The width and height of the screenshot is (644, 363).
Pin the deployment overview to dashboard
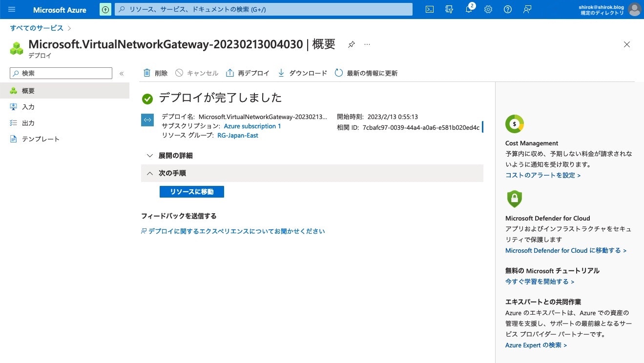click(x=351, y=44)
